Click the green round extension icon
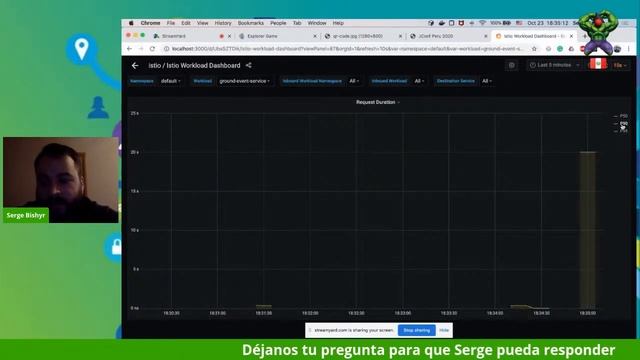 [560, 49]
